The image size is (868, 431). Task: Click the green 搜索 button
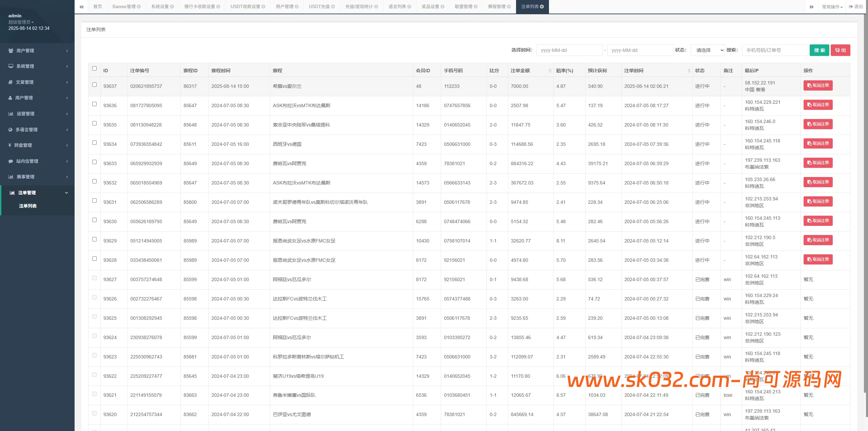tap(819, 50)
